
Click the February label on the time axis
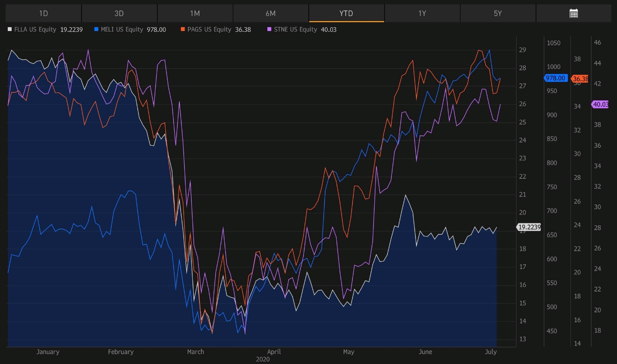pyautogui.click(x=121, y=352)
